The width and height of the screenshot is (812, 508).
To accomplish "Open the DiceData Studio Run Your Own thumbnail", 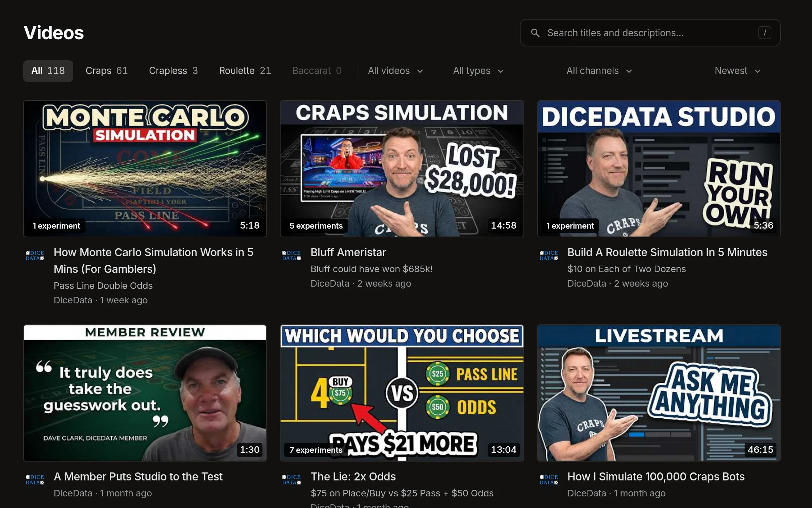I will pyautogui.click(x=659, y=169).
